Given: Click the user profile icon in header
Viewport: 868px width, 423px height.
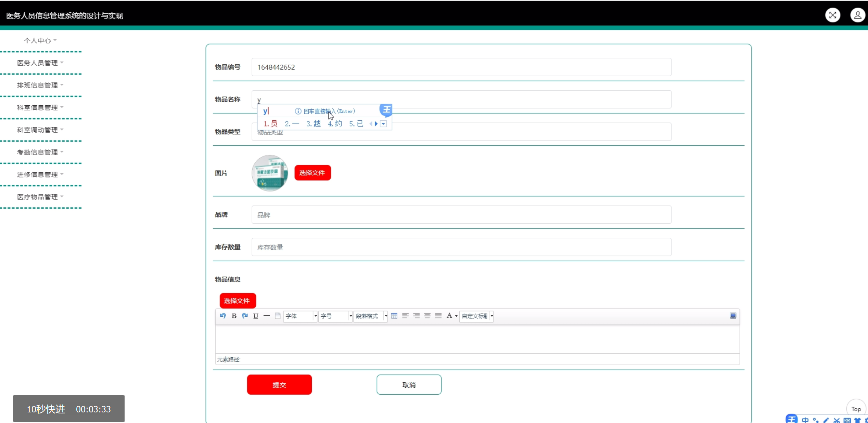Looking at the screenshot, I should 857,15.
